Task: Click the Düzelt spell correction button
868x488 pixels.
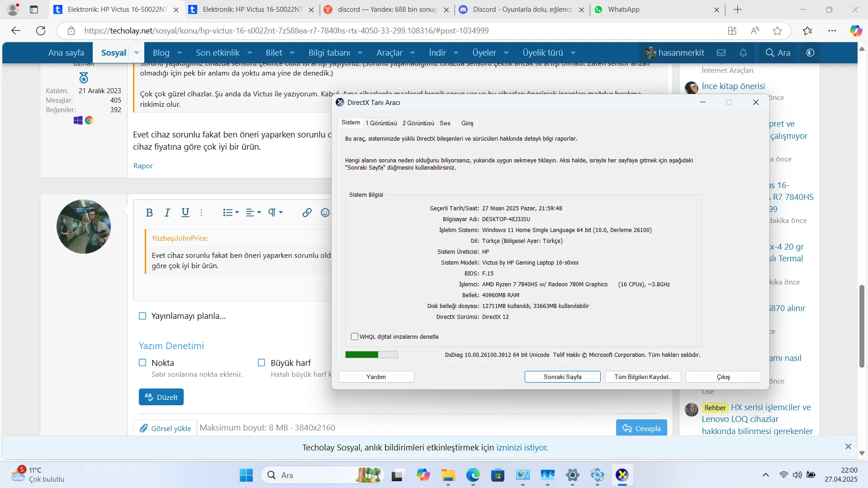Action: [x=161, y=397]
